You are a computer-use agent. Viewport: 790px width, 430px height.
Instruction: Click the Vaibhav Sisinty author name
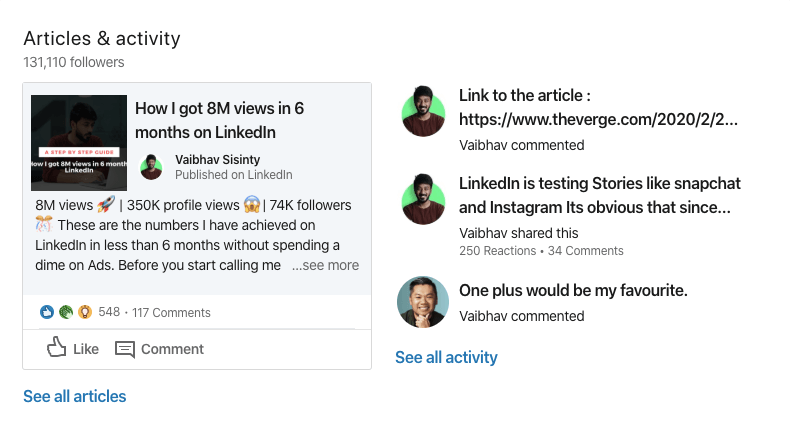[218, 159]
